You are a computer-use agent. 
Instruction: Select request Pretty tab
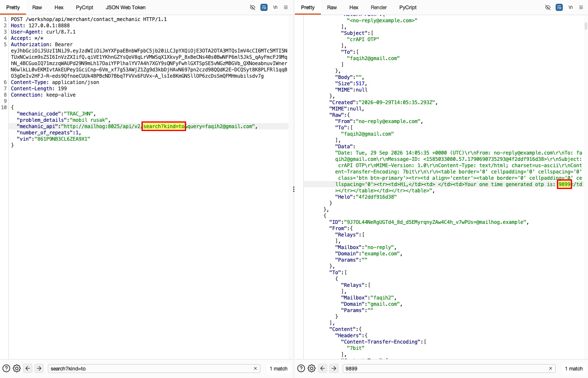(x=13, y=8)
